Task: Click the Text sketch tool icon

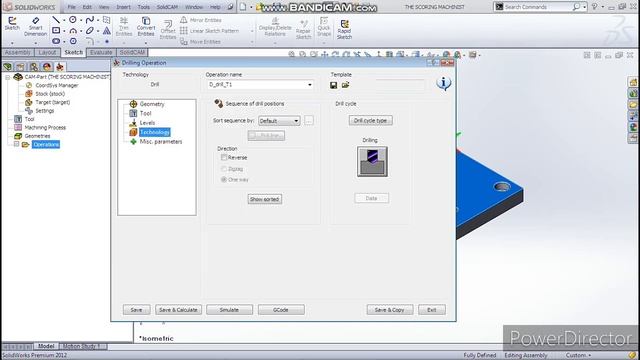Action: click(107, 31)
